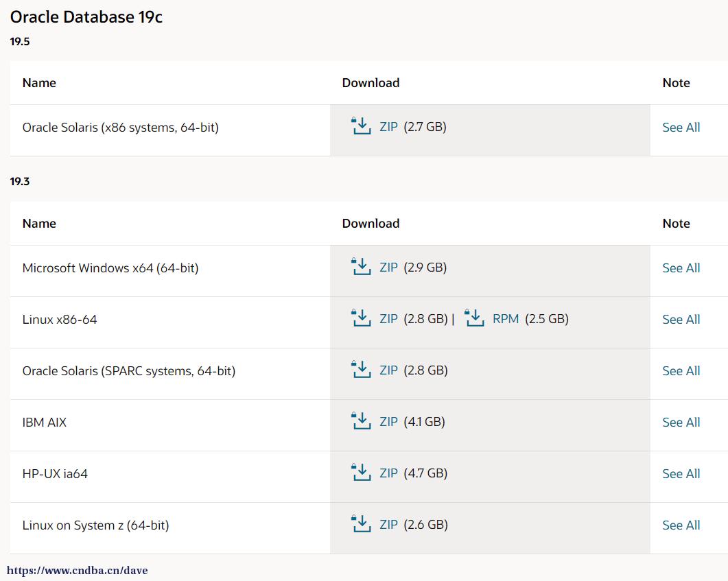Click the ZIP download icon in the Linux x86-64 row
This screenshot has height=581, width=728.
[361, 318]
